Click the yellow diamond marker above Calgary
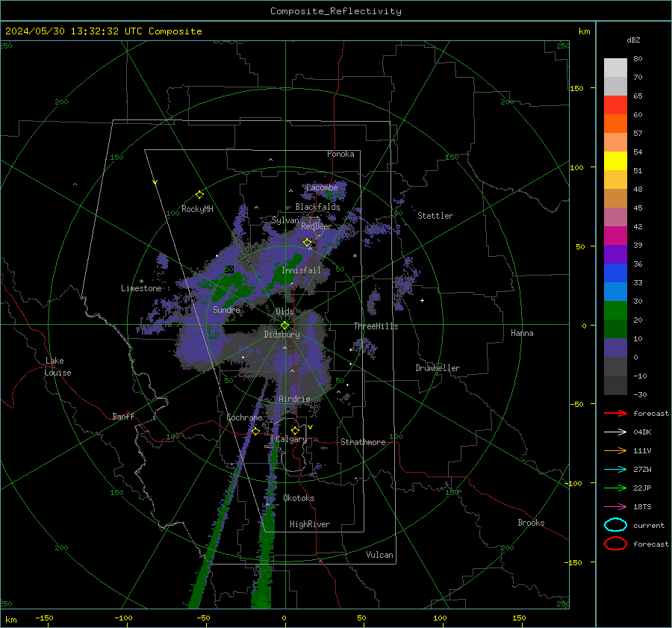This screenshot has width=672, height=628. [x=295, y=430]
